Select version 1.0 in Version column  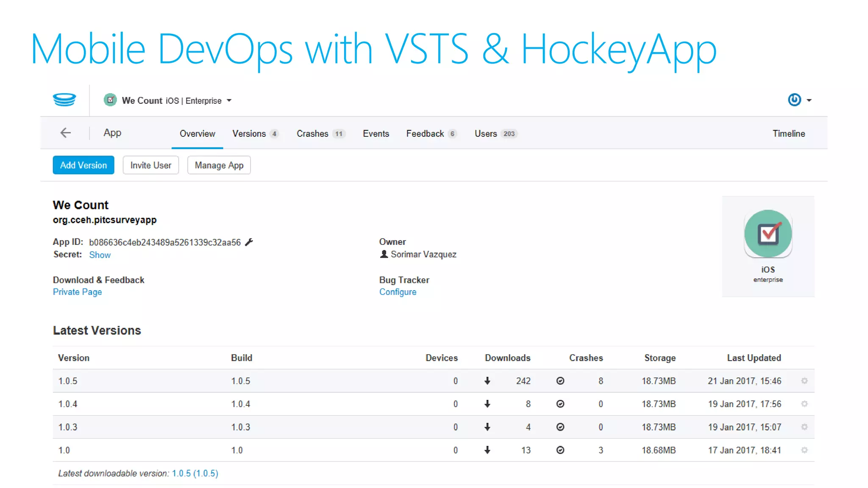coord(64,450)
